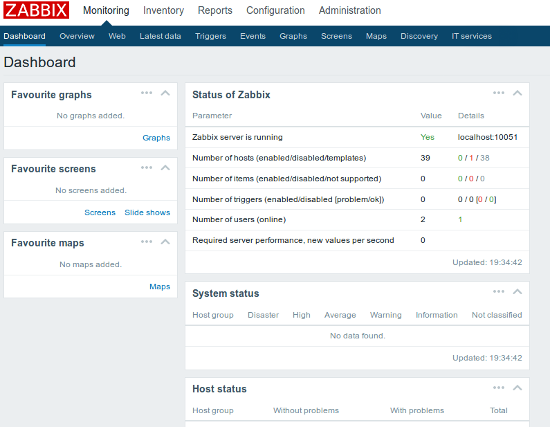Viewport: 550px width, 427px height.
Task: Click the ZABBIX logo
Action: click(x=36, y=10)
